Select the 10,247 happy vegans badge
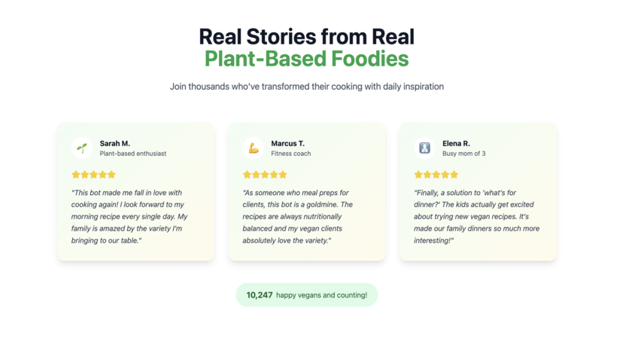 307,295
